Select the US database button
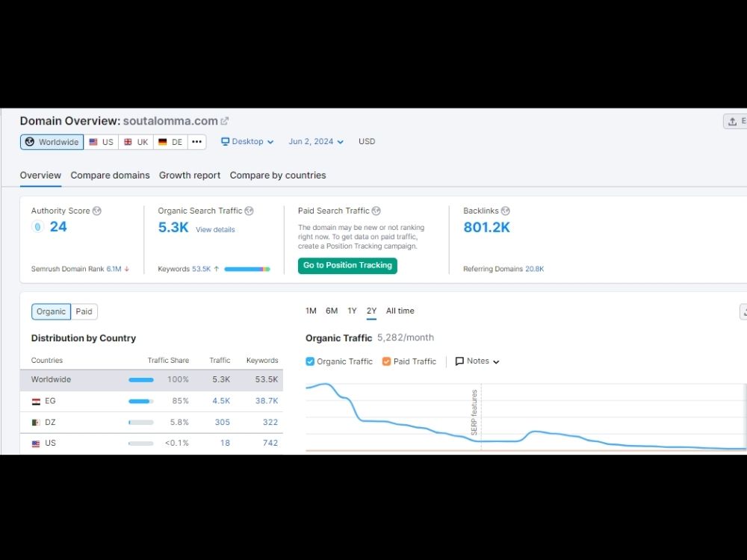This screenshot has width=747, height=560. 101,142
